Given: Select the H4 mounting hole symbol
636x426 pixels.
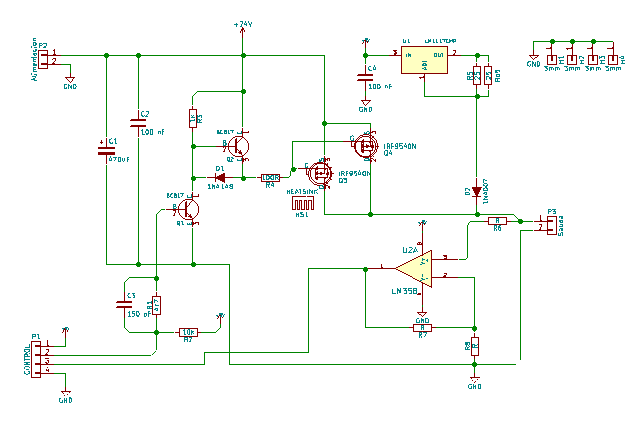Looking at the screenshot, I should pyautogui.click(x=613, y=60).
